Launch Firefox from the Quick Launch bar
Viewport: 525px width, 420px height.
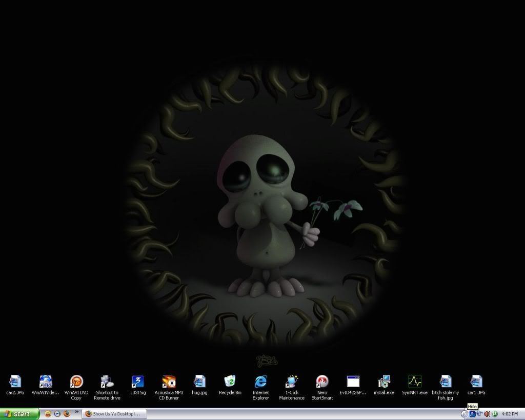(x=67, y=414)
